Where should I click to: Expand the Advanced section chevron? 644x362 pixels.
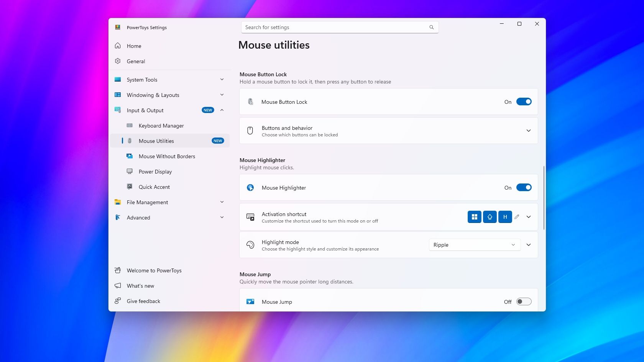click(222, 217)
